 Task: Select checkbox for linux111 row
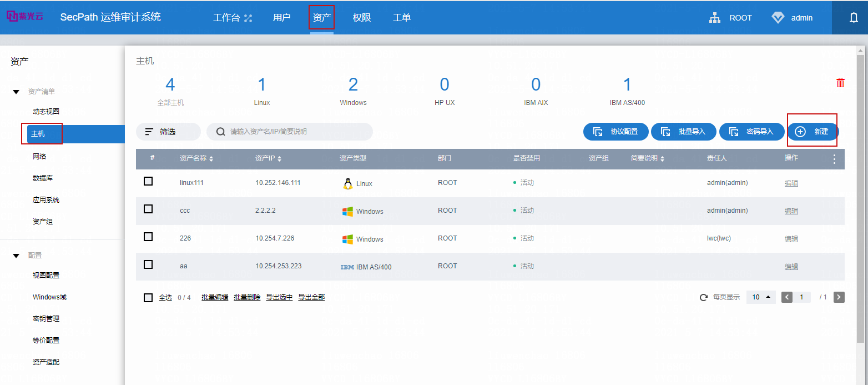148,181
